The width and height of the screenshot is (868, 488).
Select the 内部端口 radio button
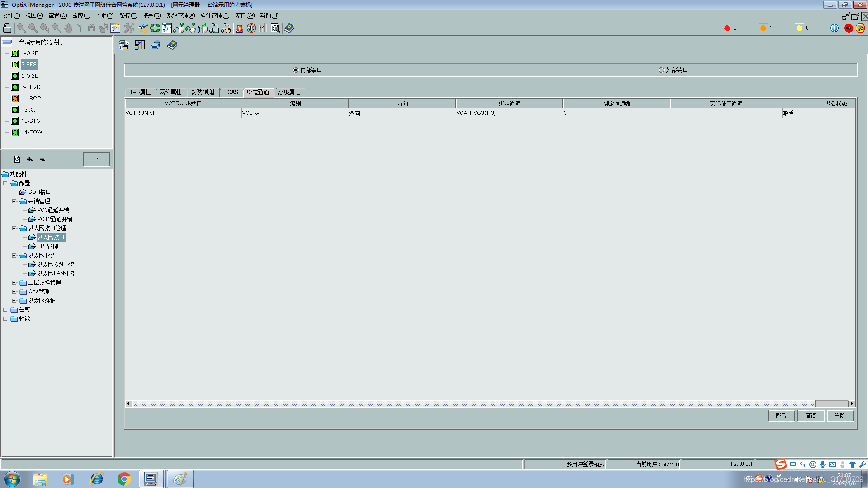(296, 70)
